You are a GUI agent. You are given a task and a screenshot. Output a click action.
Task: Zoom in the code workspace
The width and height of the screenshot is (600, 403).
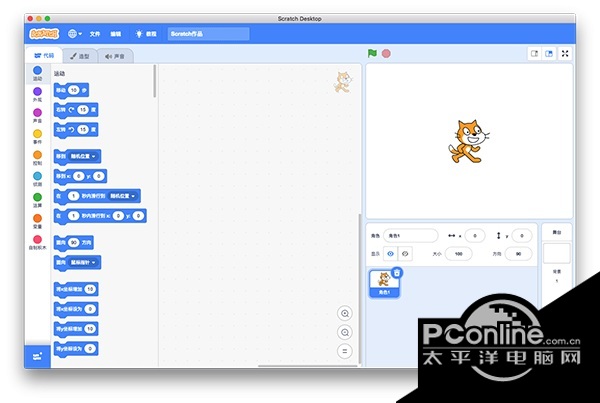click(345, 313)
